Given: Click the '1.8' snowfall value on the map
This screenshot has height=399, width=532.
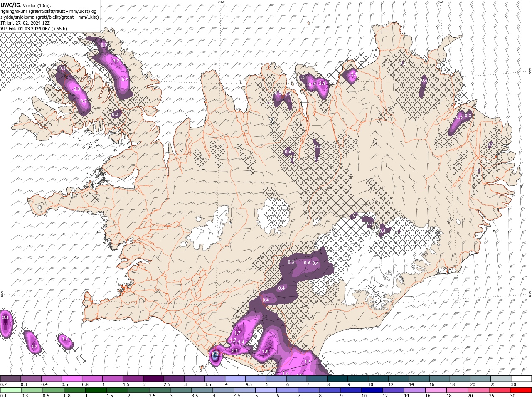Looking at the screenshot, I should click(266, 351).
